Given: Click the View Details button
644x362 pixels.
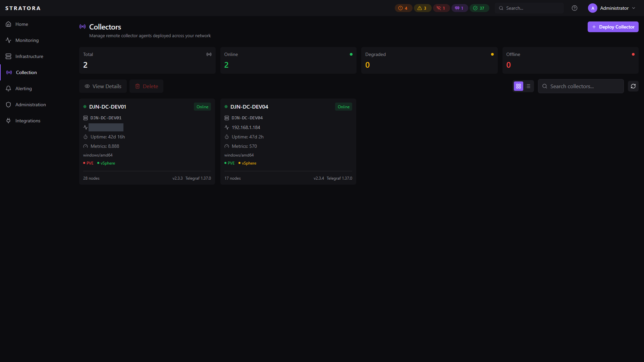Looking at the screenshot, I should [x=103, y=86].
